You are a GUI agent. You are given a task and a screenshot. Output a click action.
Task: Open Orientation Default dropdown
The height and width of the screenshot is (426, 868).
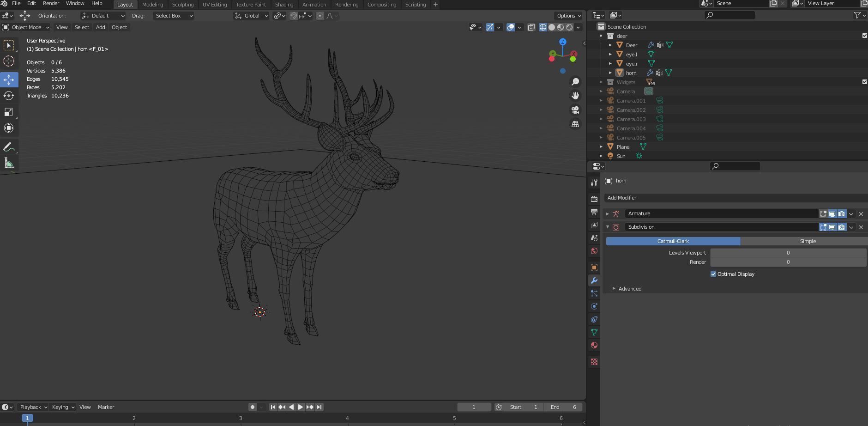103,16
